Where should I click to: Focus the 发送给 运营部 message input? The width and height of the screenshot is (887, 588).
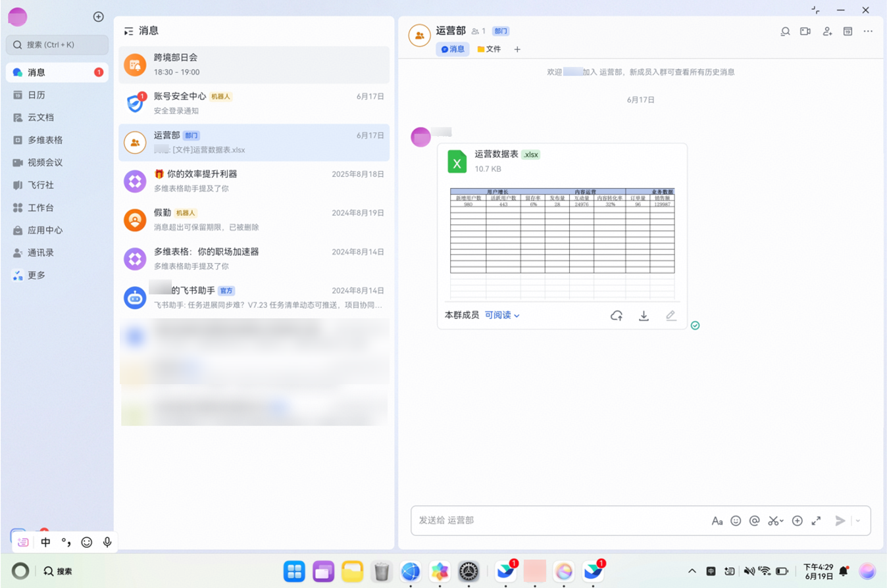559,520
